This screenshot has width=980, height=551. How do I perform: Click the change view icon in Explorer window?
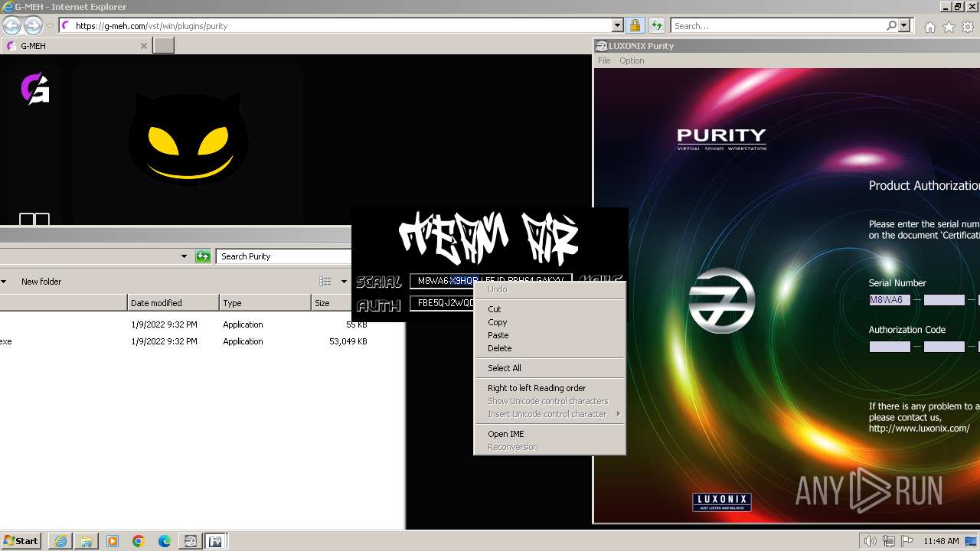click(325, 282)
